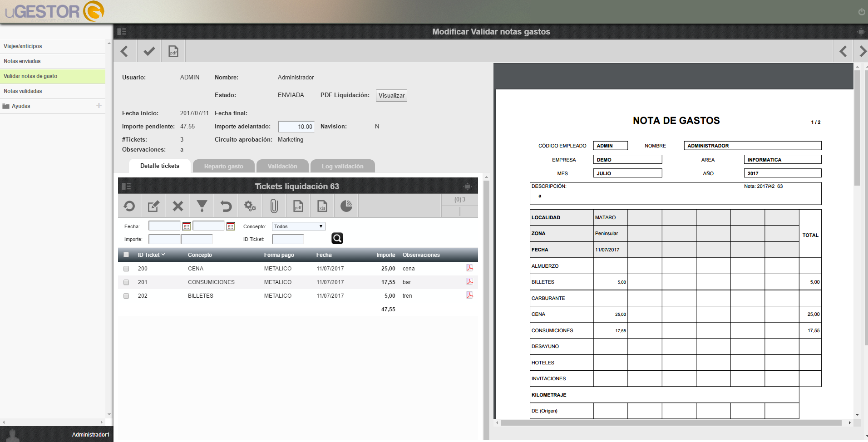Click the Concepto column header

[200, 255]
